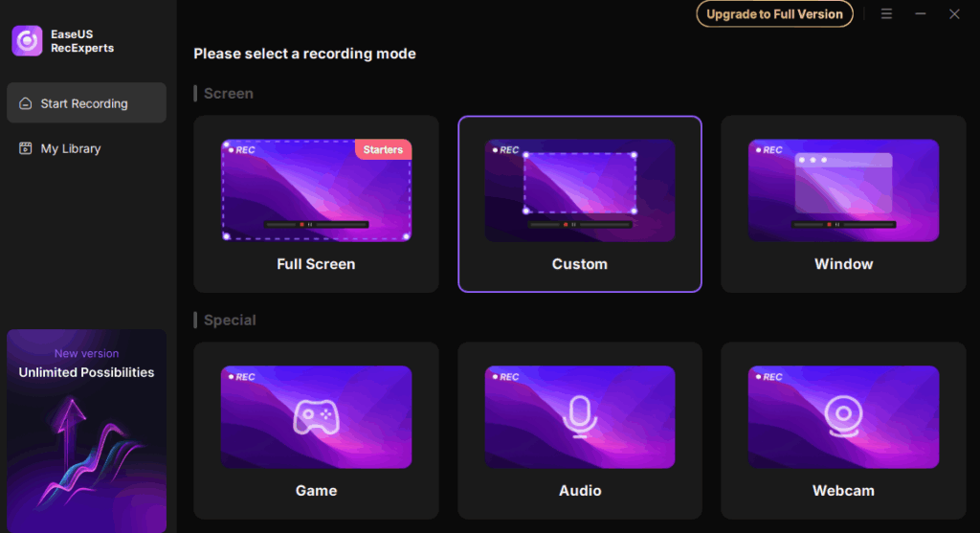Close the RecExperts window
The height and width of the screenshot is (533, 980).
954,13
